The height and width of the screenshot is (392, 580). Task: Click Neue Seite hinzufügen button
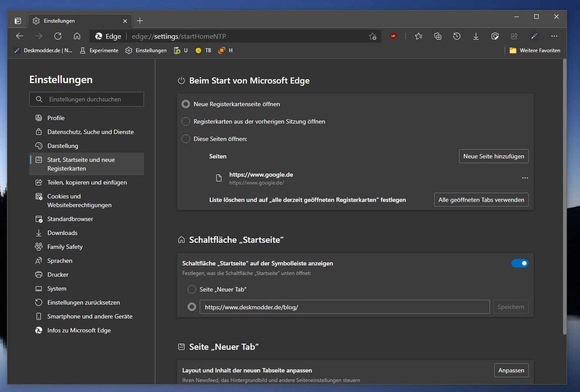tap(494, 156)
